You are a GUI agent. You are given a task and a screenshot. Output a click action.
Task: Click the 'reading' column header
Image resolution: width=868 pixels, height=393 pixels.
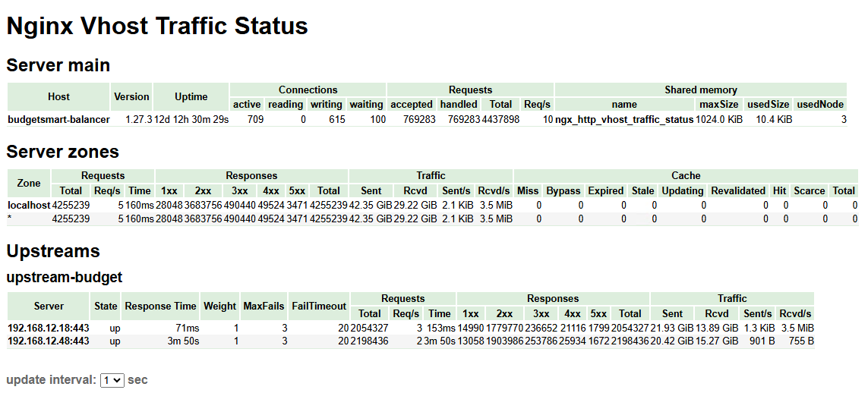coord(286,104)
